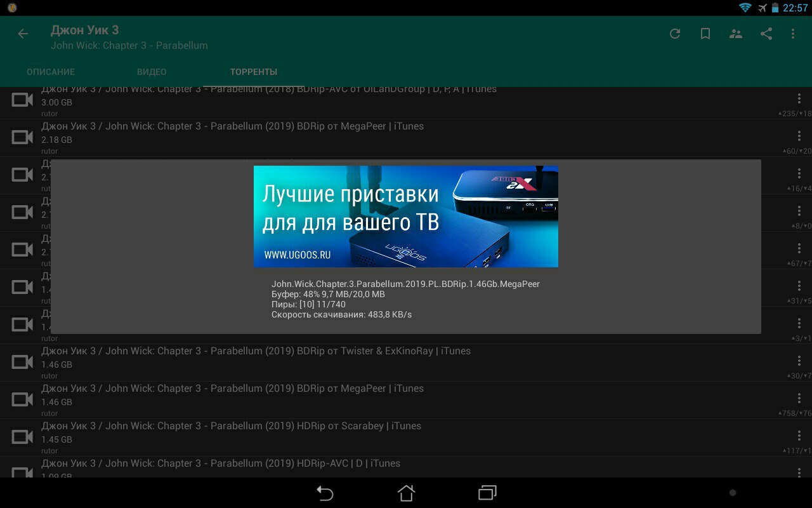Open three-dot menu of the 67/7 torrent row
Screen dimensions: 812x508
(x=799, y=248)
